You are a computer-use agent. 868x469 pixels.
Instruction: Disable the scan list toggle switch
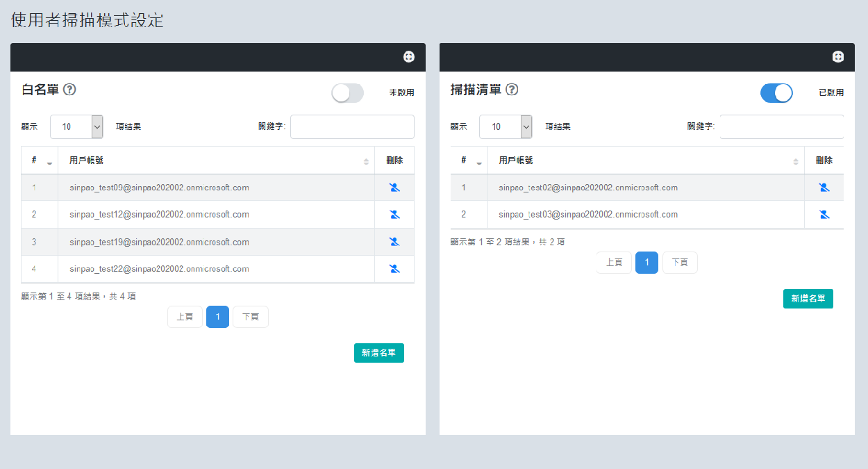click(776, 93)
